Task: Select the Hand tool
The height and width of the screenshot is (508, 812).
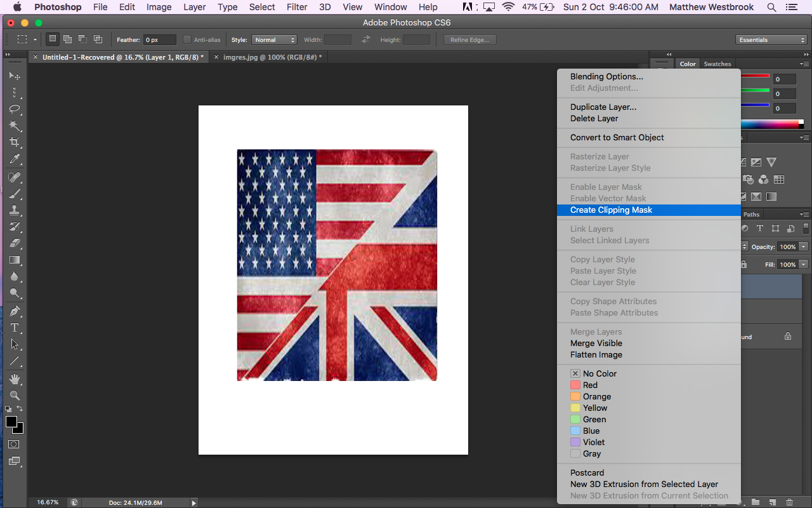Action: click(15, 379)
